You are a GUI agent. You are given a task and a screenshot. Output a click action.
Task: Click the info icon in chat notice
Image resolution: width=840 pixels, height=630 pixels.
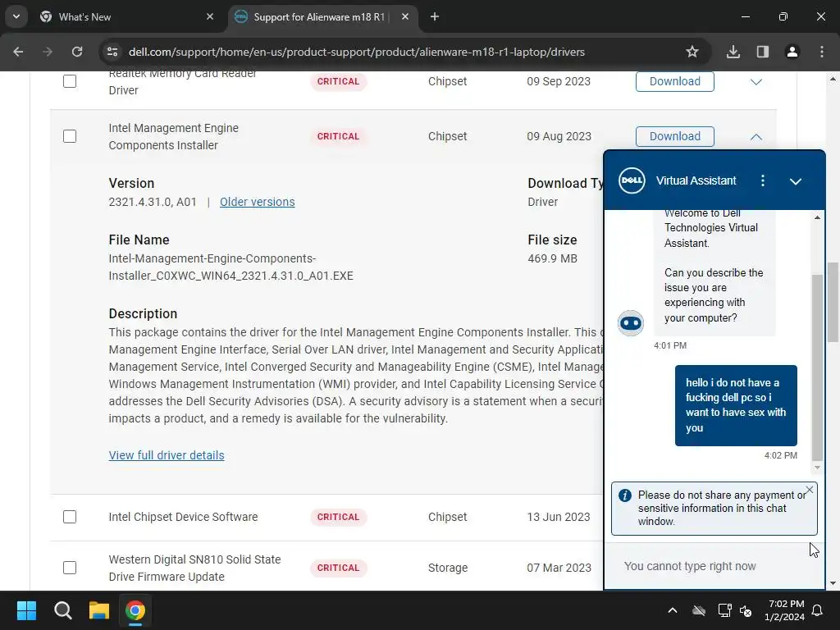pos(624,495)
